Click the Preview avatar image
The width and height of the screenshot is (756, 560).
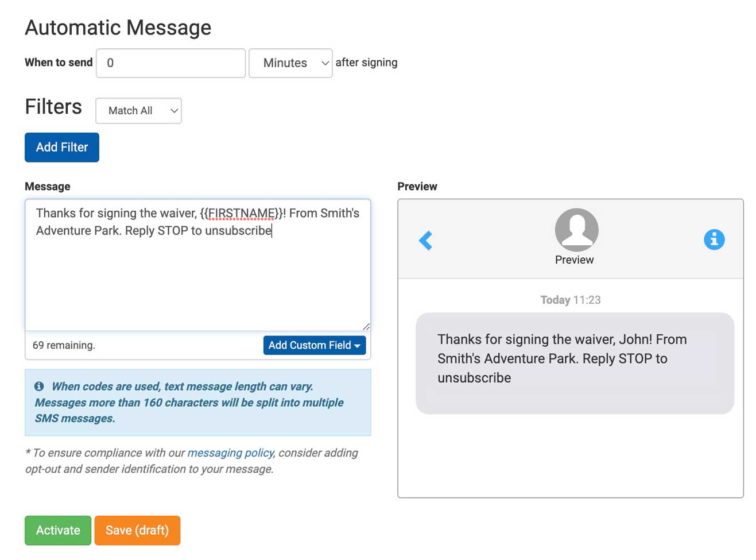(x=576, y=229)
